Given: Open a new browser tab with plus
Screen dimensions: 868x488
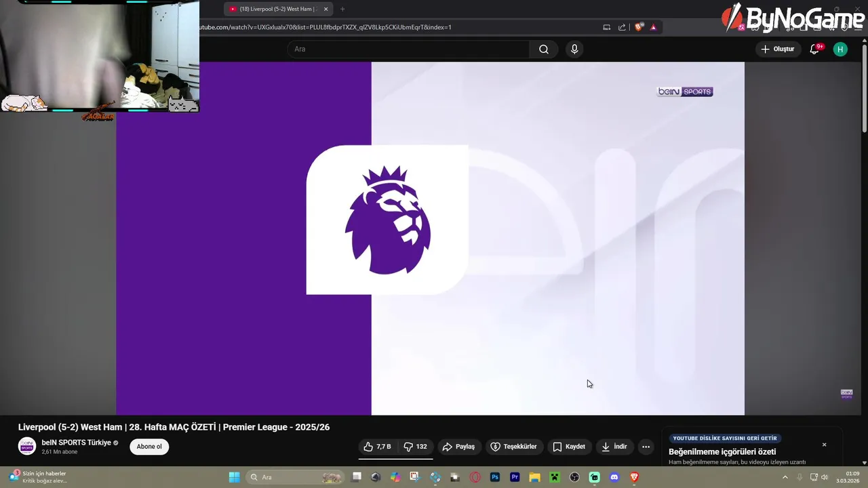Looking at the screenshot, I should pos(342,9).
